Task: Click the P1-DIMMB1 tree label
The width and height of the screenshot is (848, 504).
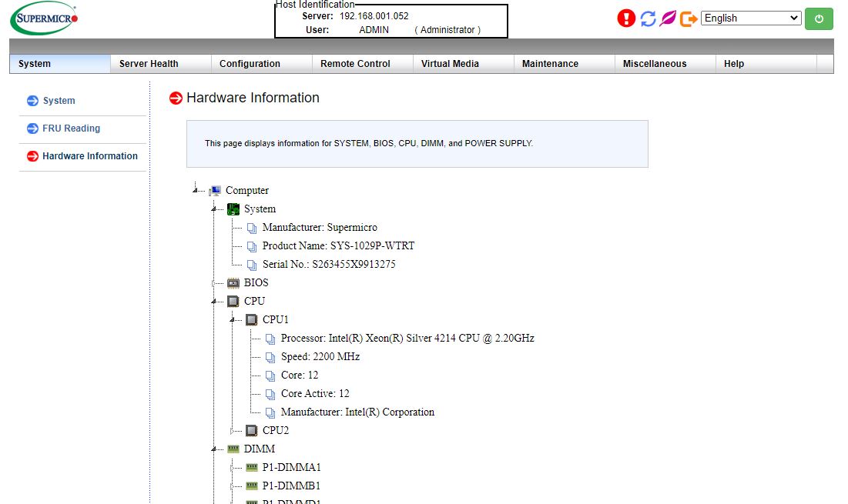Action: click(291, 486)
